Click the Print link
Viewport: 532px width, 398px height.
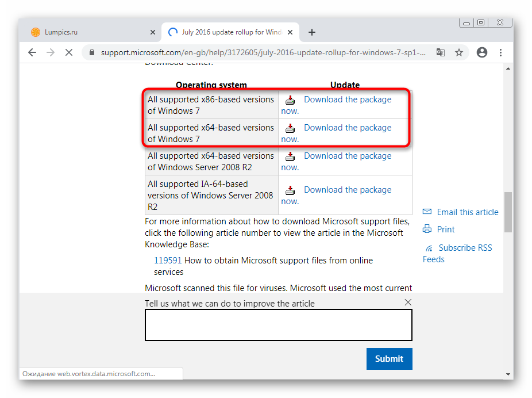pos(445,229)
